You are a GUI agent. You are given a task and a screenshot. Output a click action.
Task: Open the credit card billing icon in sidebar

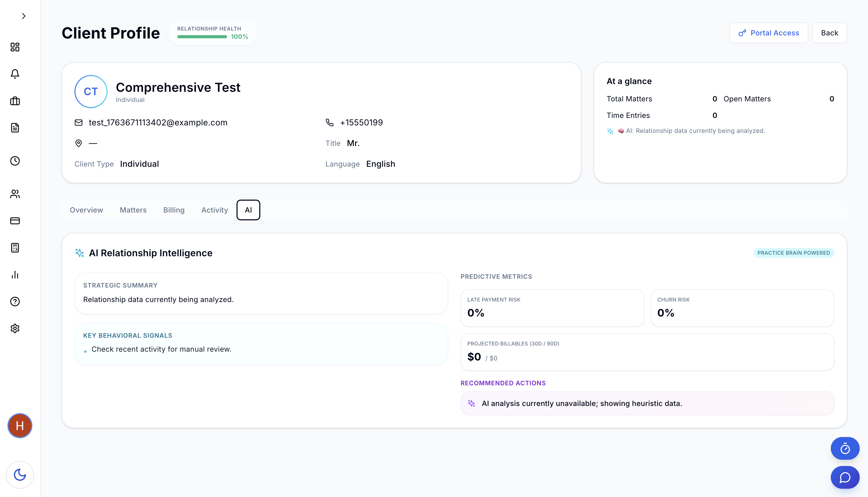[15, 221]
